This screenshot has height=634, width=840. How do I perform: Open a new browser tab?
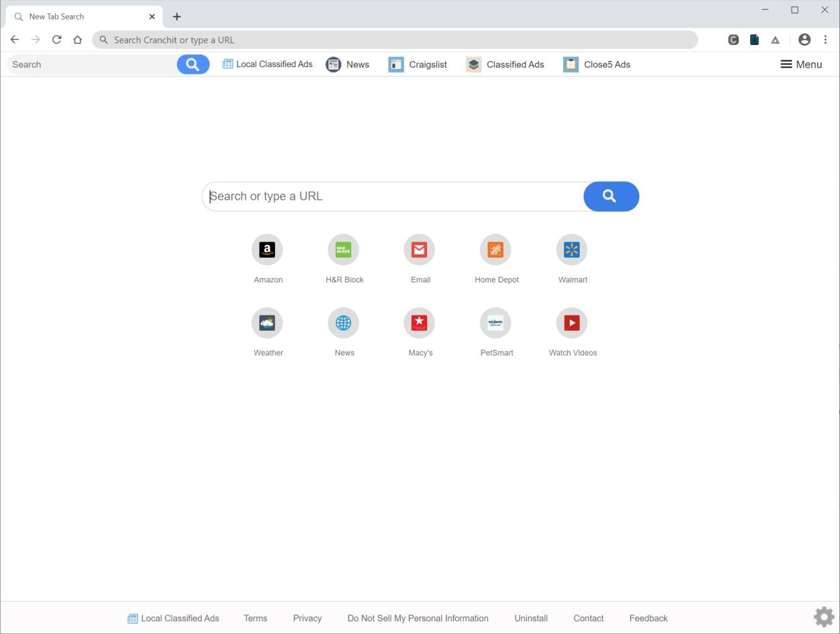pyautogui.click(x=177, y=17)
